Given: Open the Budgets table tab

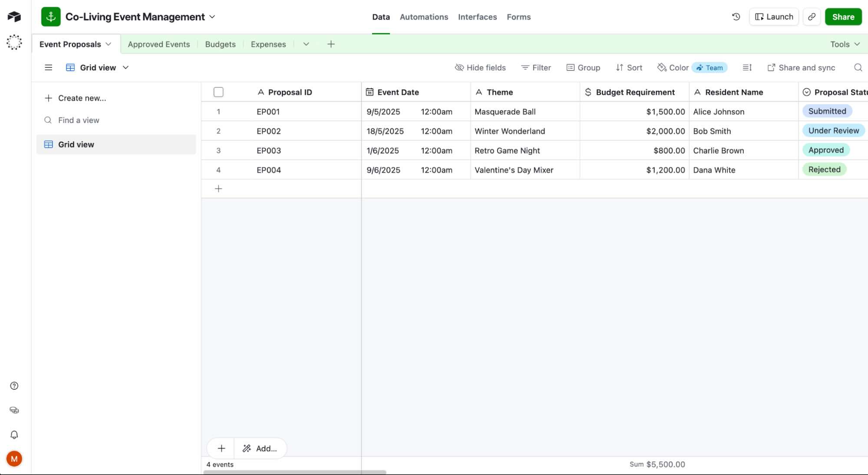Looking at the screenshot, I should pos(220,44).
